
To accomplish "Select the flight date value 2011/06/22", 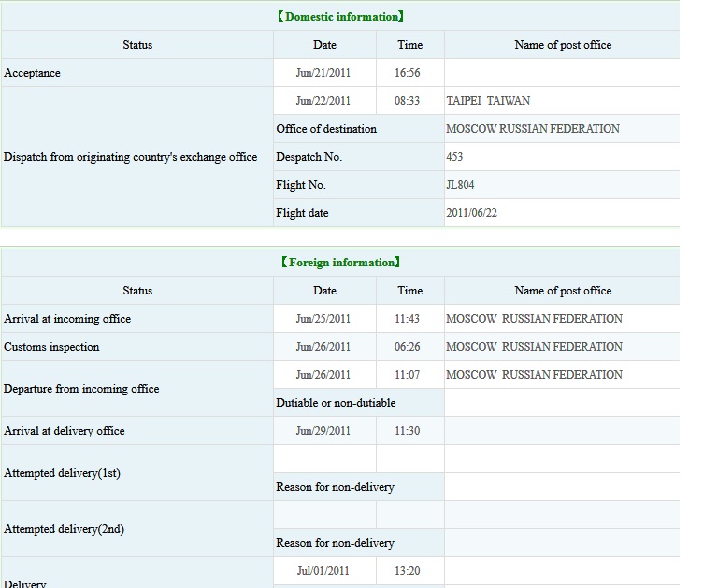I will (x=472, y=213).
